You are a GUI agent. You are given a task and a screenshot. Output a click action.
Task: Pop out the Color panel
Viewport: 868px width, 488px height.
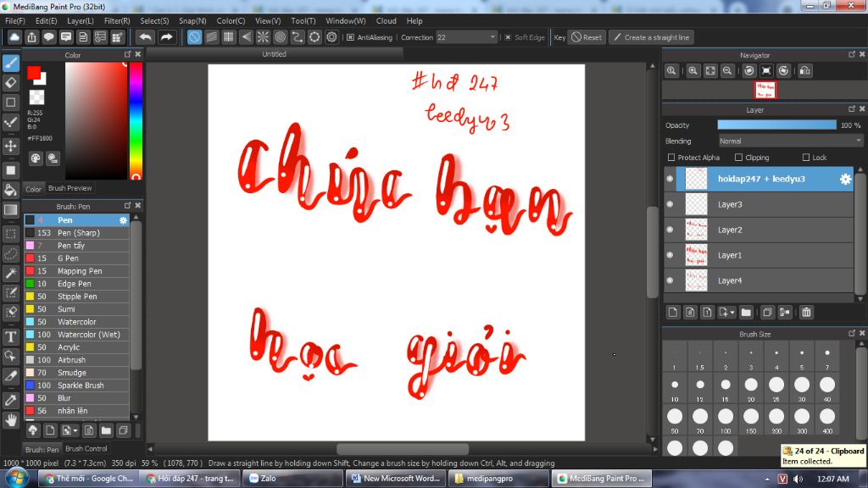(127, 54)
